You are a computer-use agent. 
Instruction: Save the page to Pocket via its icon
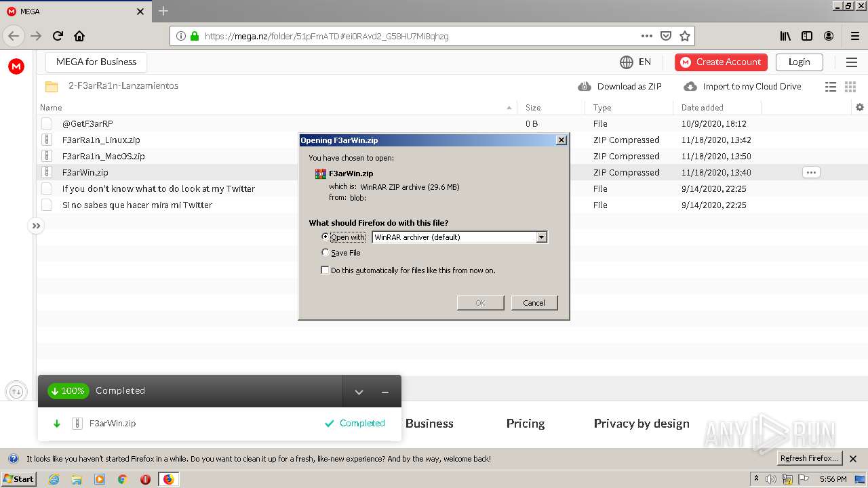point(666,36)
